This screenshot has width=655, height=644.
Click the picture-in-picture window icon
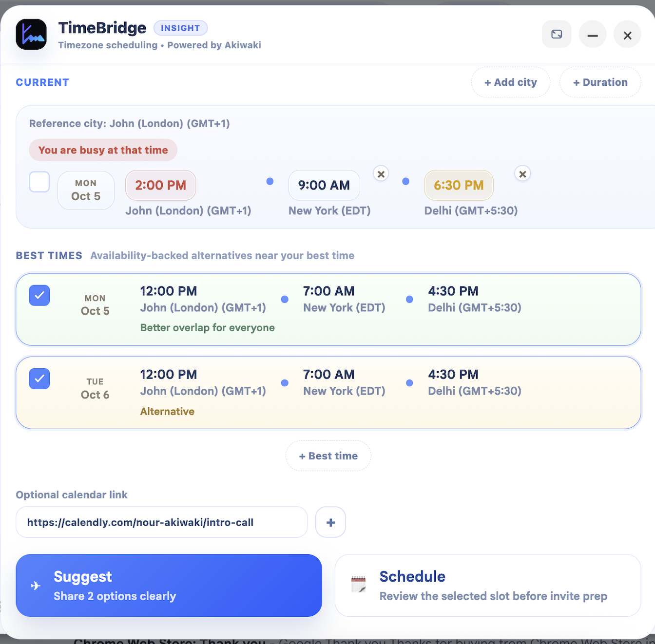(x=557, y=35)
